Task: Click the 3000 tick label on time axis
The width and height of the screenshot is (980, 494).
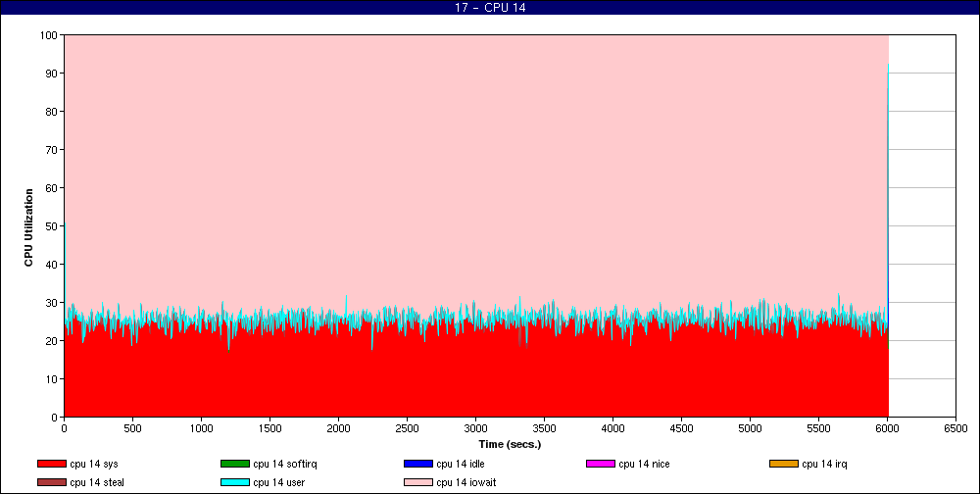Action: (x=475, y=429)
